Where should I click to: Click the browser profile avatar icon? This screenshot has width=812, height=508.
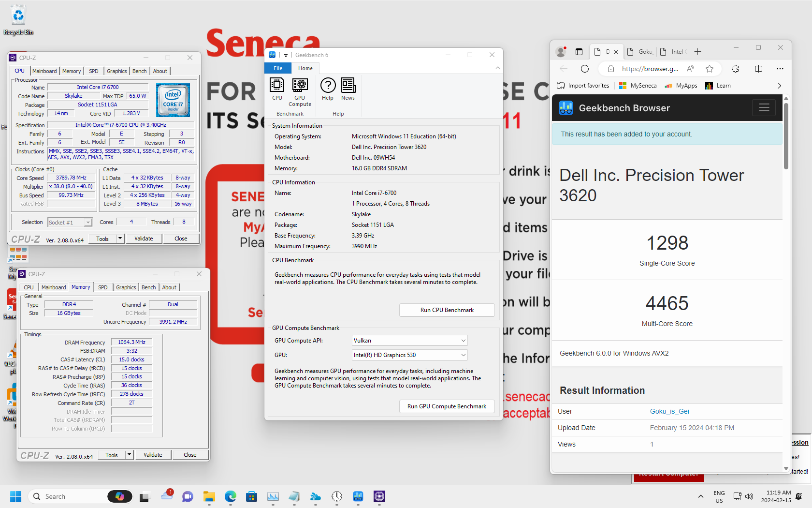tap(561, 51)
